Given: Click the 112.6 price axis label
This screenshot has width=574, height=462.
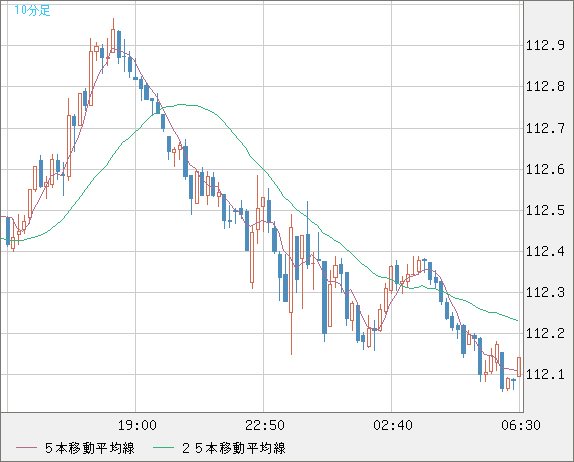Looking at the screenshot, I should coord(545,169).
